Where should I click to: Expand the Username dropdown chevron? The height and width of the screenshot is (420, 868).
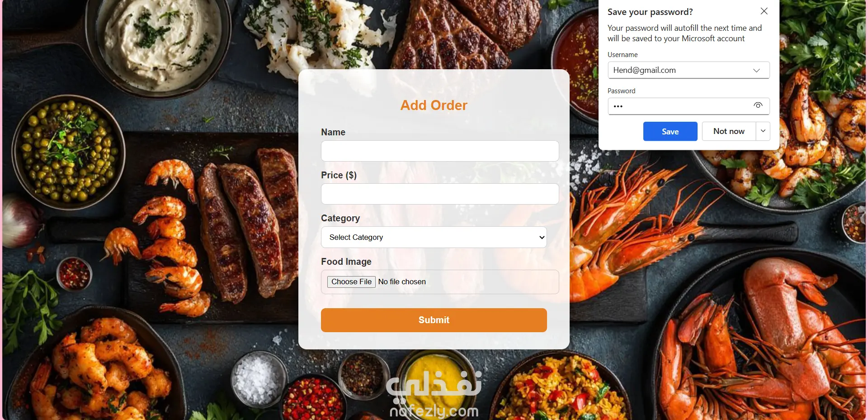pyautogui.click(x=756, y=70)
